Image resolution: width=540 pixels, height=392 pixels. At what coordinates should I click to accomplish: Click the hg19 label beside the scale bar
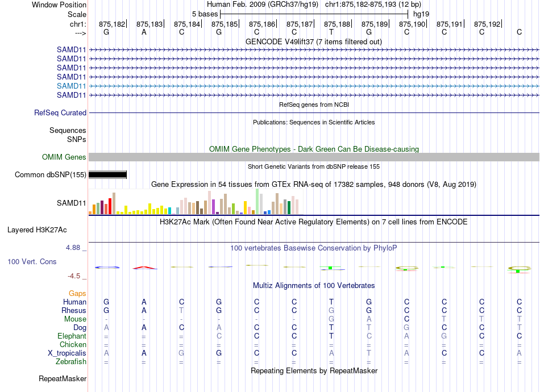pos(421,14)
